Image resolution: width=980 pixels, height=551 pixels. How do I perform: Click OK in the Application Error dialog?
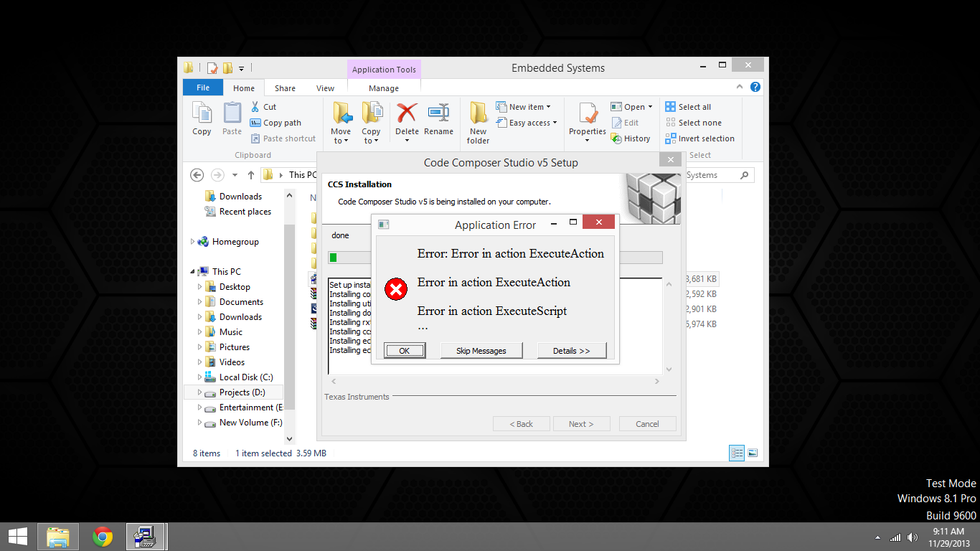tap(405, 351)
